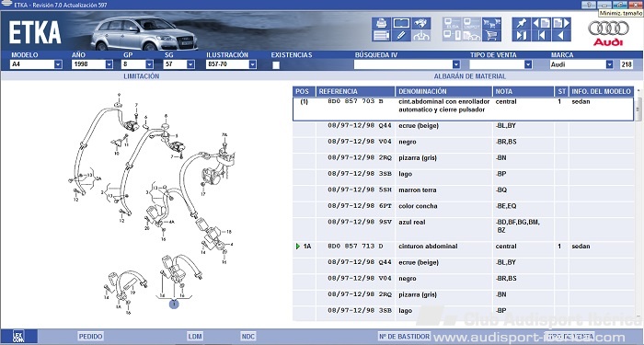Open the ILUSTRACIÓN dropdown showing 857-70
This screenshot has height=345, width=644.
coord(231,64)
